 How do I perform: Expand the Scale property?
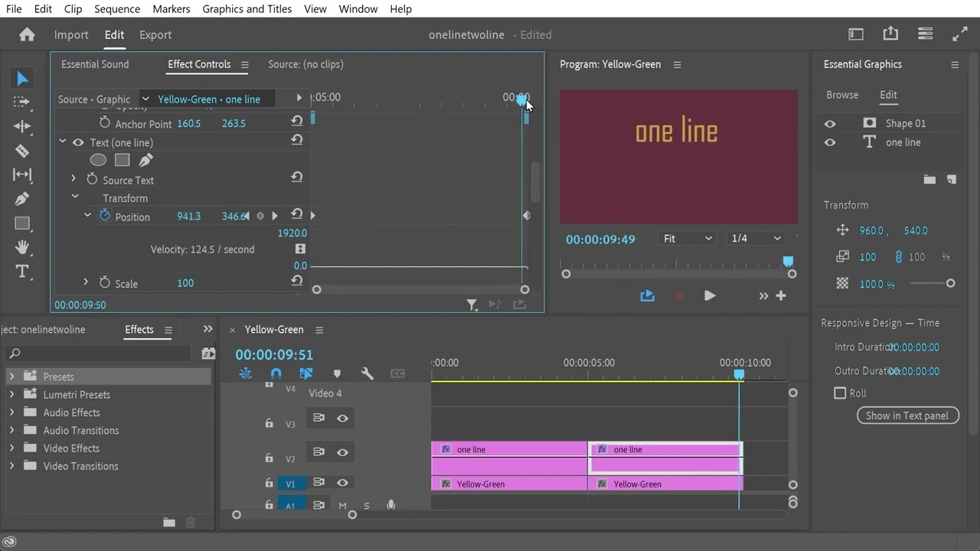click(86, 282)
